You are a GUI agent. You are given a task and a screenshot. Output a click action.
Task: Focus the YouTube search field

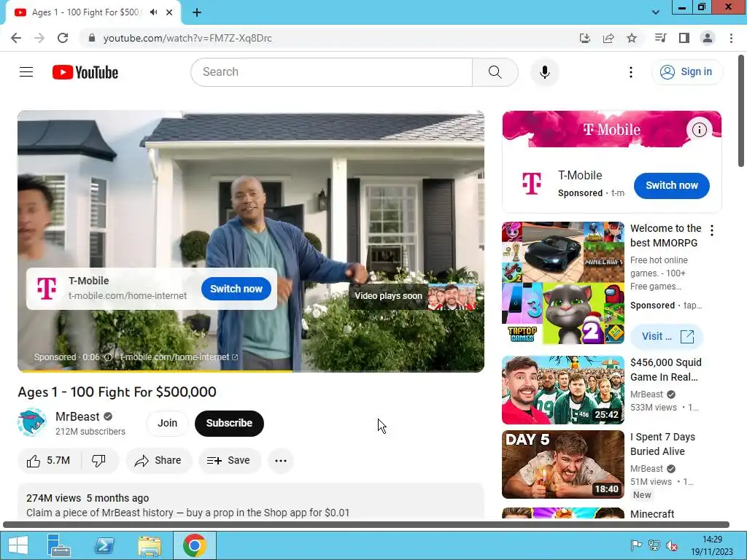click(332, 72)
